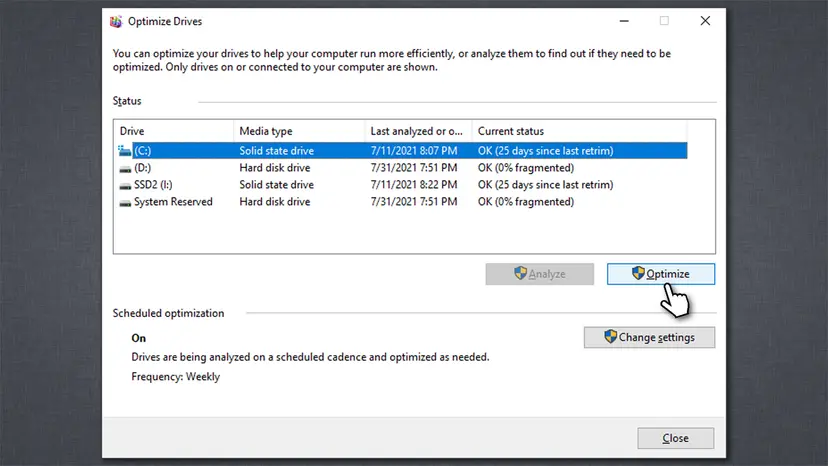Select the SSD2 (I:) row label
Viewport: 828px width, 466px height.
[153, 184]
